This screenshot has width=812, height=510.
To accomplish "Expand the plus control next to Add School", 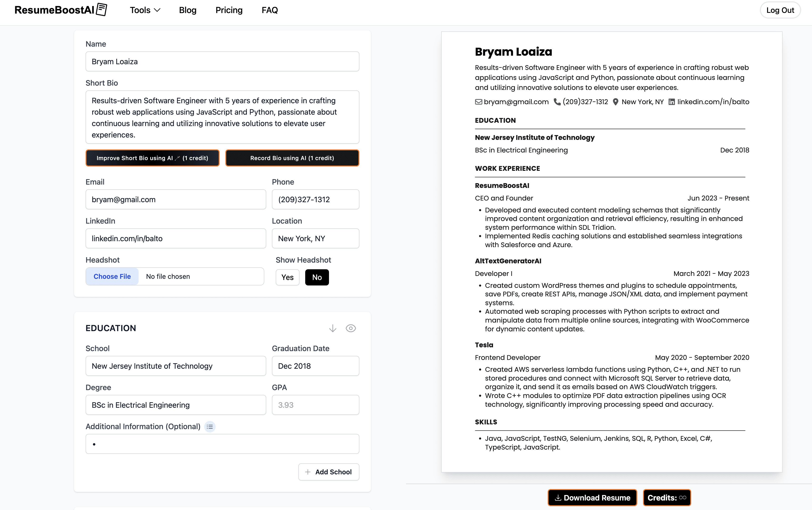I will point(308,472).
